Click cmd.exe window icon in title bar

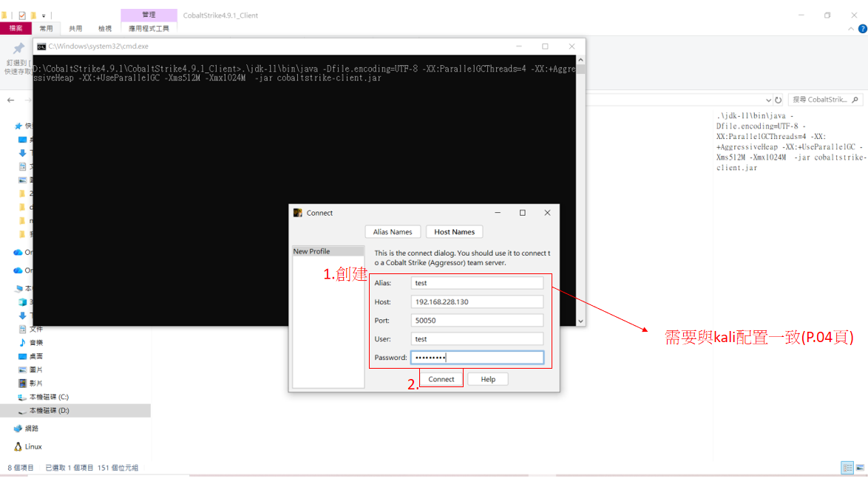coord(41,47)
